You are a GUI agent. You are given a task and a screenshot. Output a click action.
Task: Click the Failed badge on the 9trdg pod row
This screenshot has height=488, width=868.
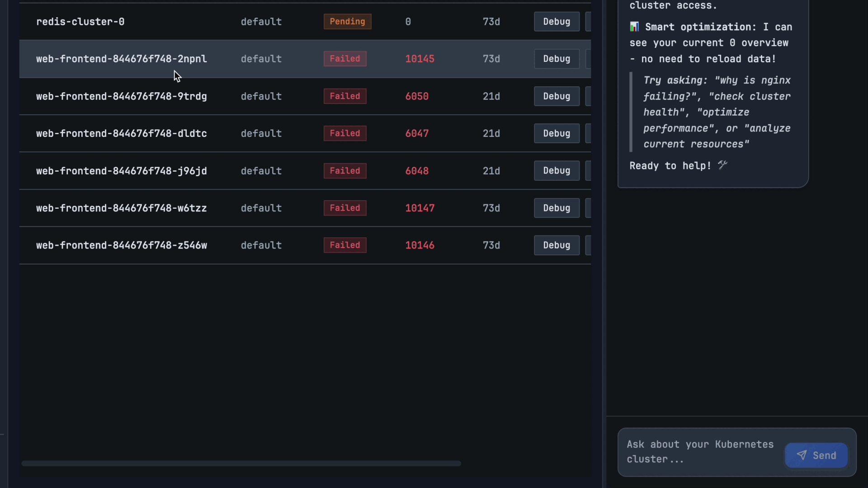click(345, 96)
